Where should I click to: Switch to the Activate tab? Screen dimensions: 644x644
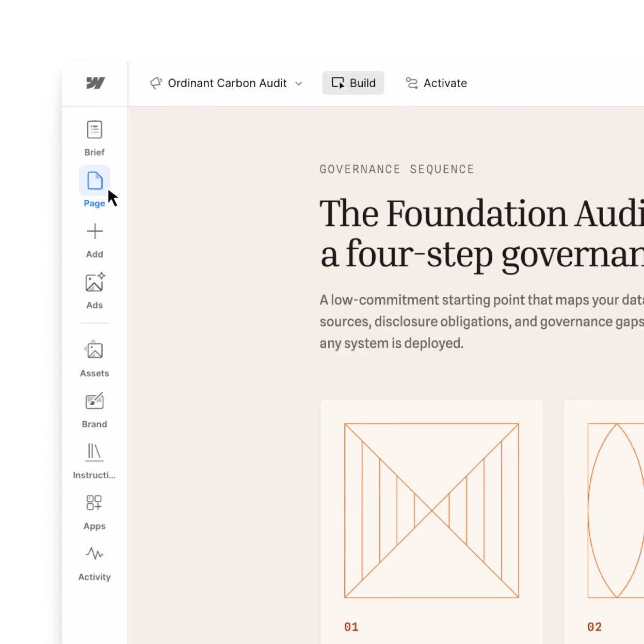click(x=437, y=83)
